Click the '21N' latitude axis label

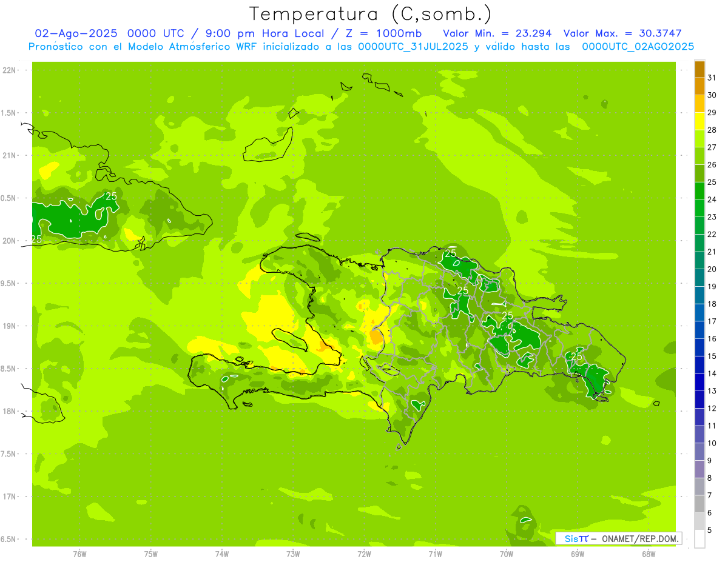point(10,156)
